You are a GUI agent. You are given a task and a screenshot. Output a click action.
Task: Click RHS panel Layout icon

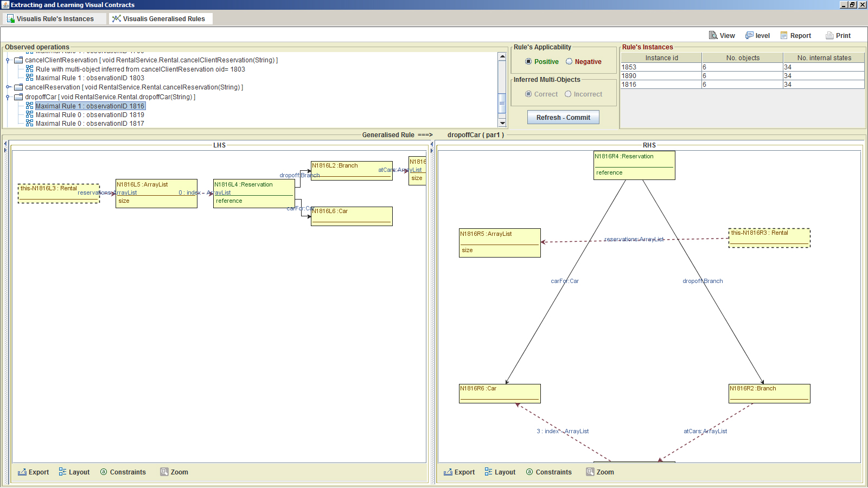(488, 472)
